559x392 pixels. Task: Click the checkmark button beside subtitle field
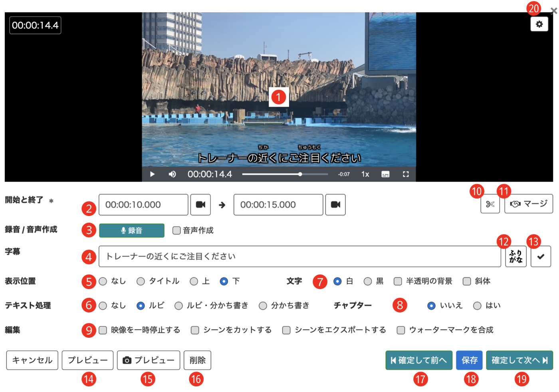point(541,257)
